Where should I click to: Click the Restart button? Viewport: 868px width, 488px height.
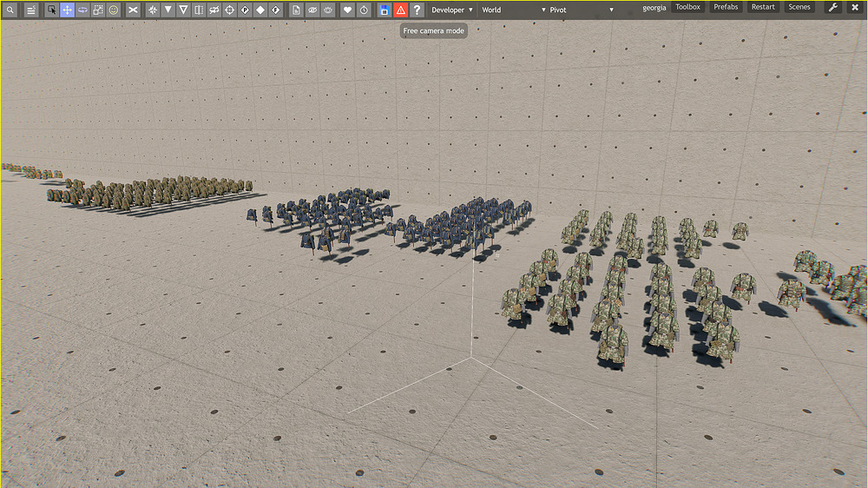763,7
